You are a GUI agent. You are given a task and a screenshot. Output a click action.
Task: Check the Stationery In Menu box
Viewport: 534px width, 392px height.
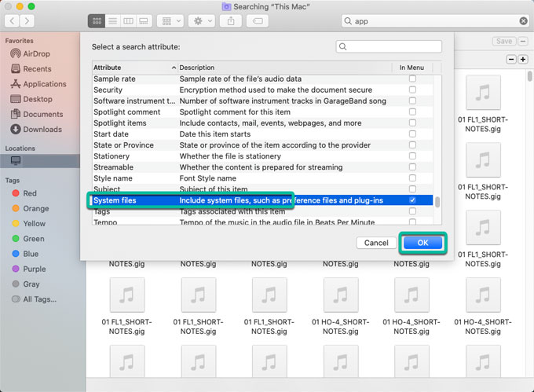pyautogui.click(x=412, y=156)
